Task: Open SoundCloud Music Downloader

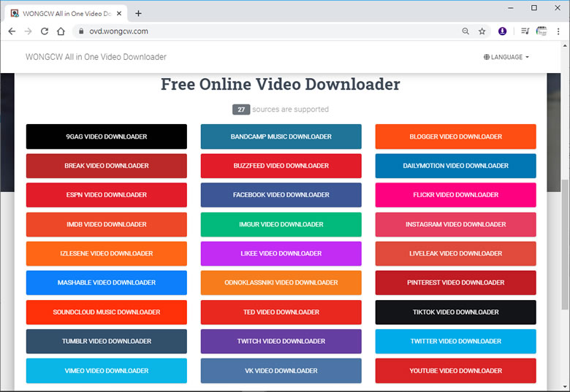Action: pos(107,312)
